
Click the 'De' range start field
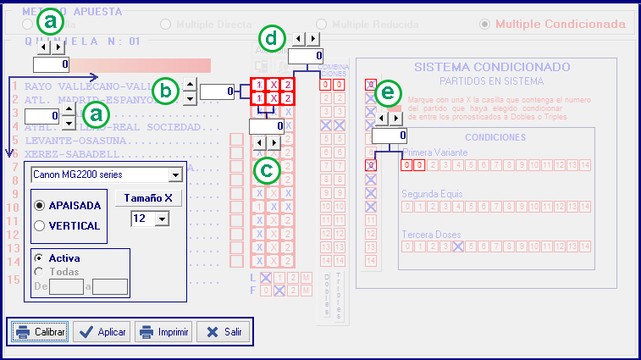[x=66, y=286]
